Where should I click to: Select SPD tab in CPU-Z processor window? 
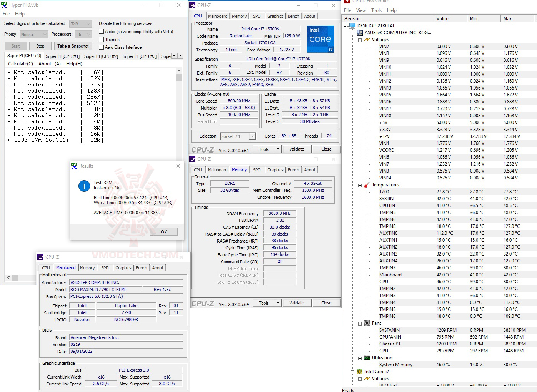click(257, 16)
